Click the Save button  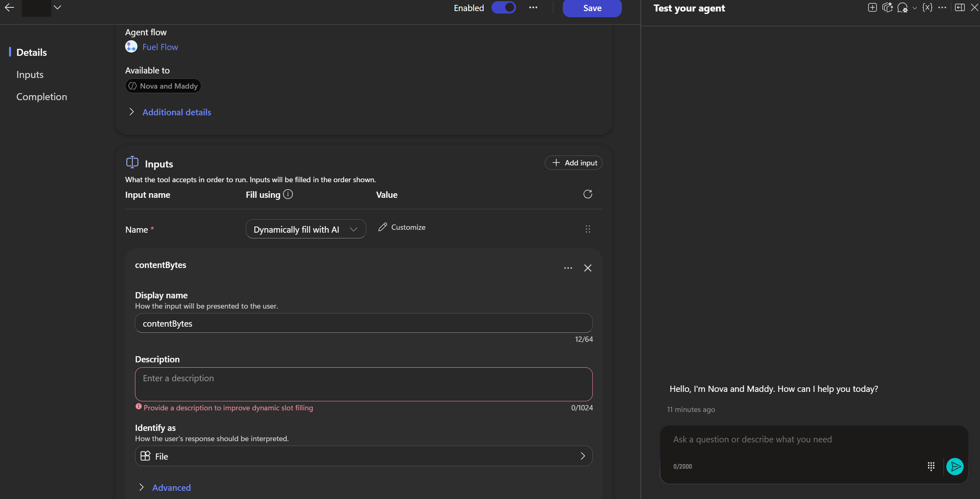[592, 8]
